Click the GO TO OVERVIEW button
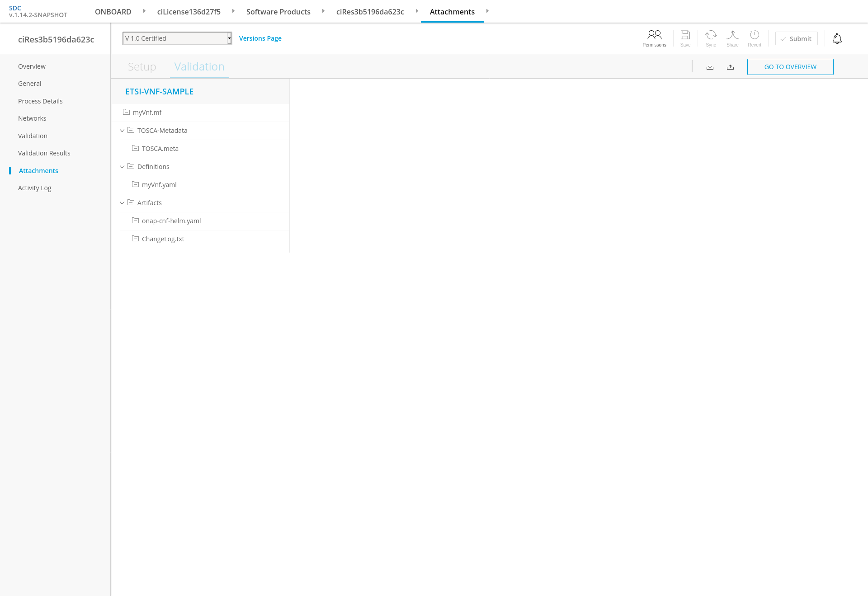This screenshot has width=868, height=596. point(790,67)
